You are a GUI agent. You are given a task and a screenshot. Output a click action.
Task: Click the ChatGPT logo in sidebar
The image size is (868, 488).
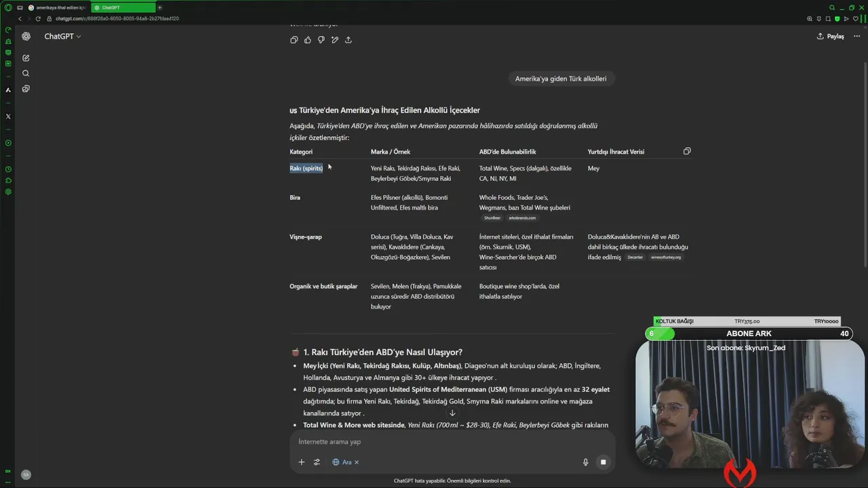26,37
